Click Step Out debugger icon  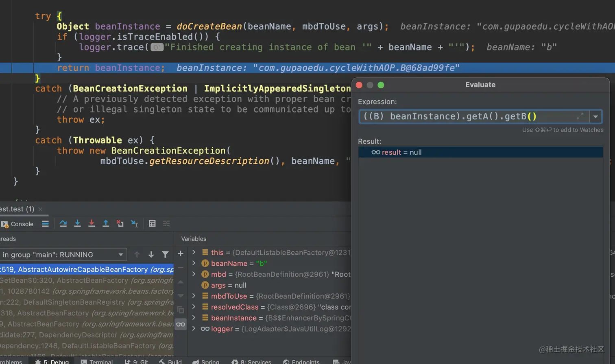[x=106, y=223]
